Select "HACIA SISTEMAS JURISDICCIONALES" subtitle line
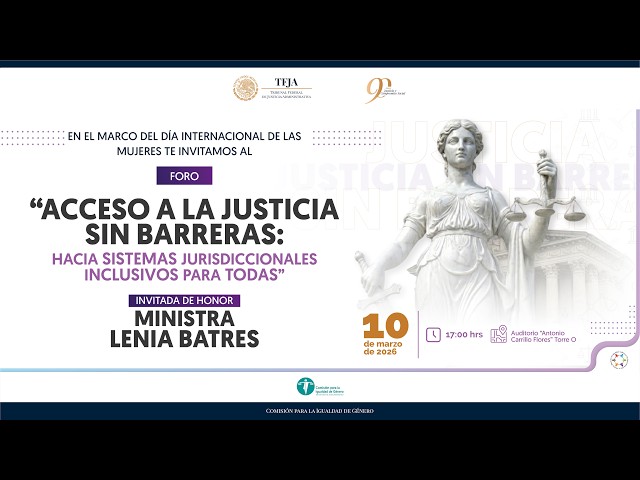This screenshot has width=640, height=480. point(184,258)
